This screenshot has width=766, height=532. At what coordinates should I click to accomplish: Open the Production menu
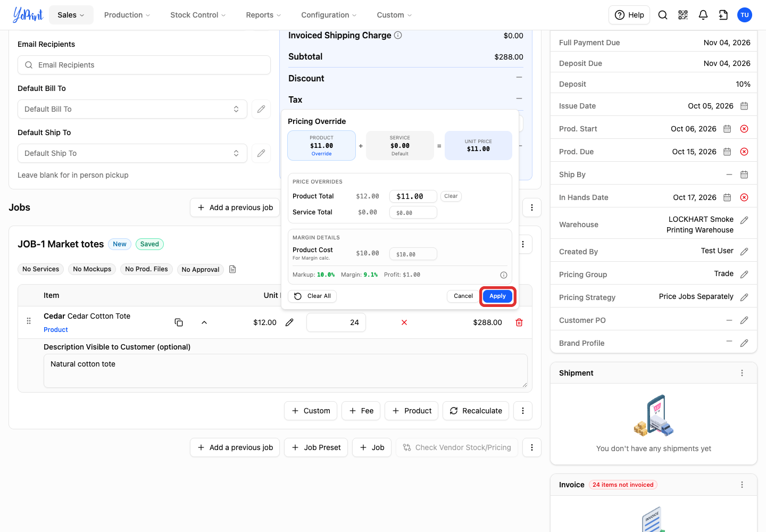pos(127,15)
